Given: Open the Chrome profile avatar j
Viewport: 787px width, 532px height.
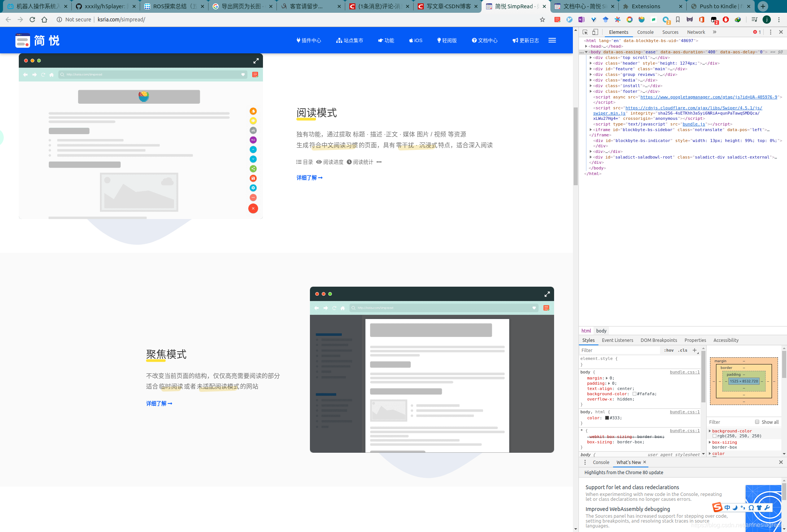Looking at the screenshot, I should click(x=767, y=20).
